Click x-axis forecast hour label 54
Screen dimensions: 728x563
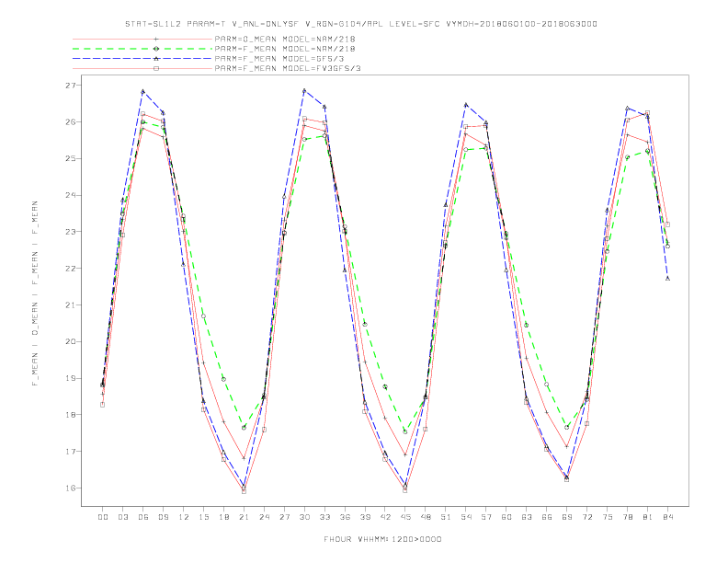466,517
